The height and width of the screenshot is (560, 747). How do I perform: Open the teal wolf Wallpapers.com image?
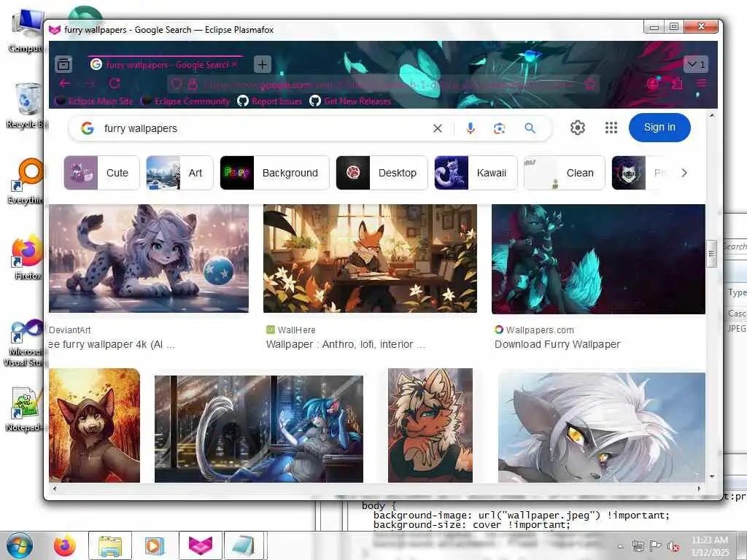tap(598, 259)
